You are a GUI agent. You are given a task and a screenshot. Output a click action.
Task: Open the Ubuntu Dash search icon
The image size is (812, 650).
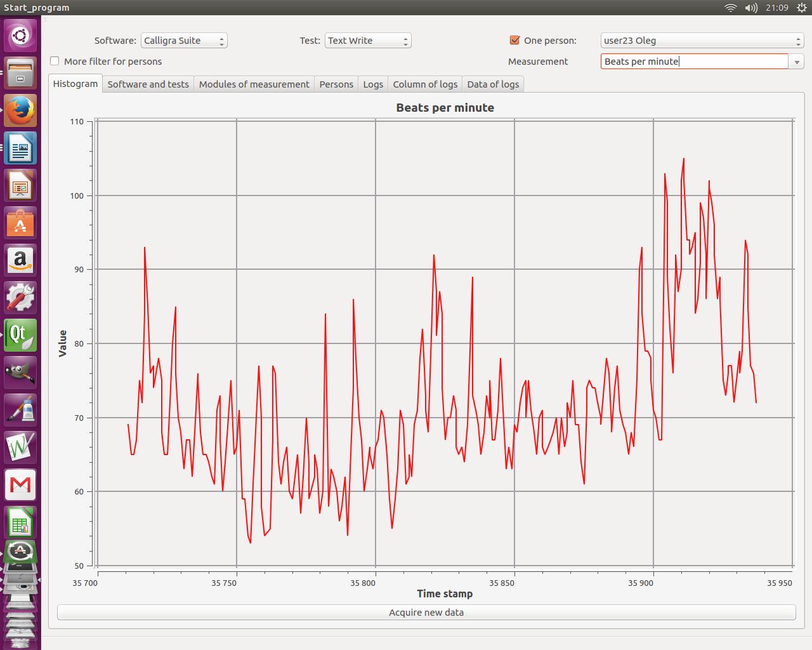pos(20,36)
